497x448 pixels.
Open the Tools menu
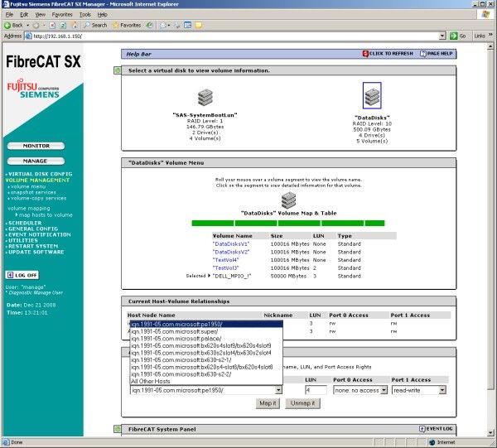point(85,15)
